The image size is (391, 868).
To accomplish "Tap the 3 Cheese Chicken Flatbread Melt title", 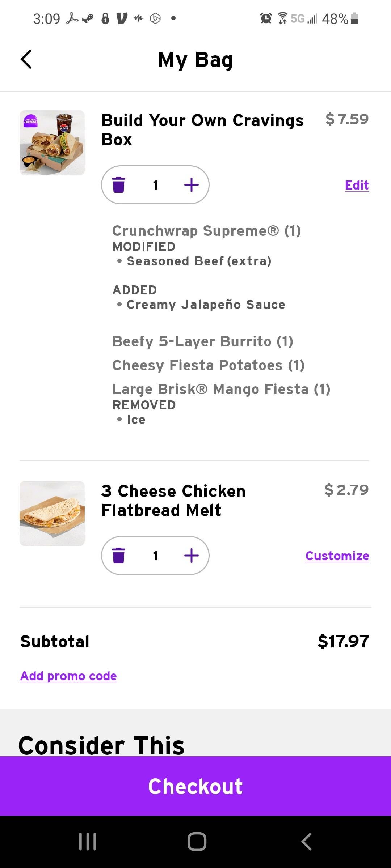I will coord(173,501).
